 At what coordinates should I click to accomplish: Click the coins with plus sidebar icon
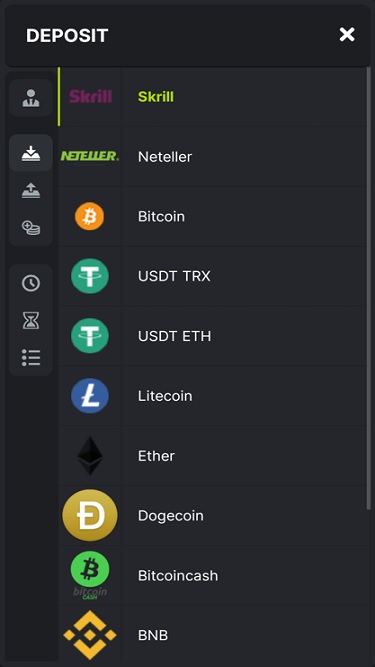[31, 227]
